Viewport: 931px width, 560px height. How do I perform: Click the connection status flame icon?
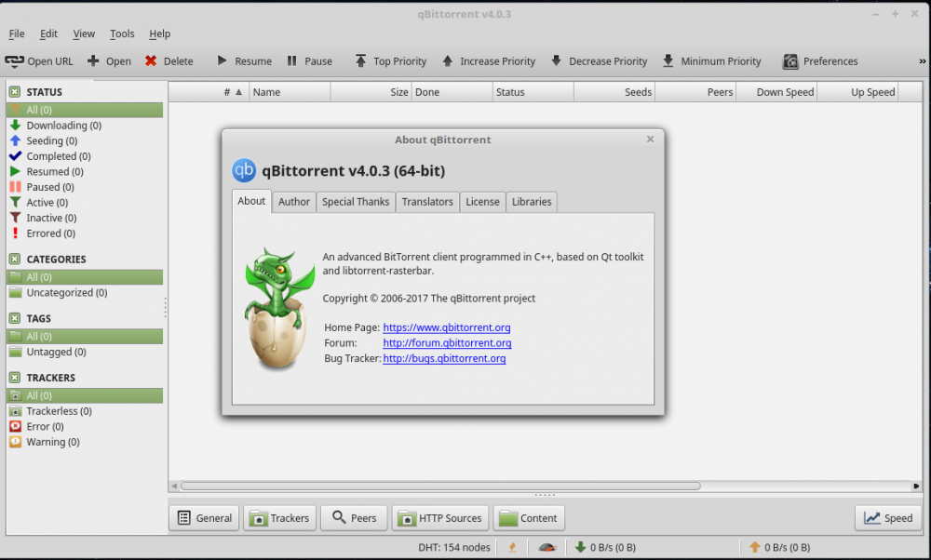click(x=512, y=547)
